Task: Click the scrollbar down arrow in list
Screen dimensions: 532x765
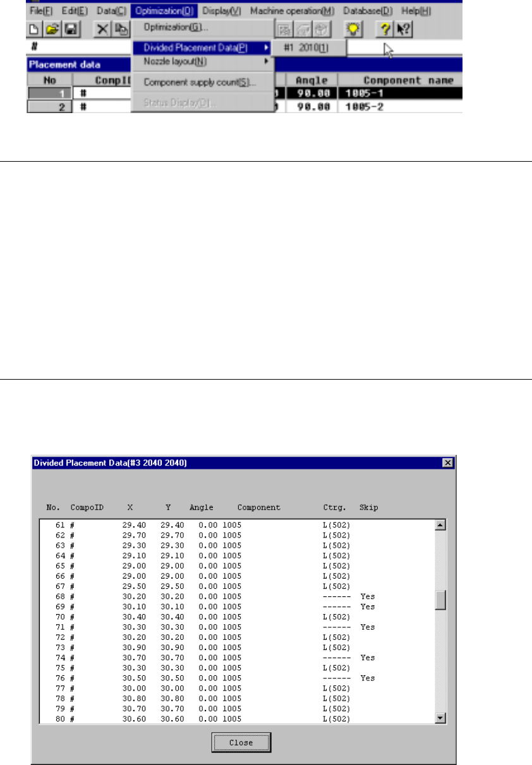Action: coord(441,718)
